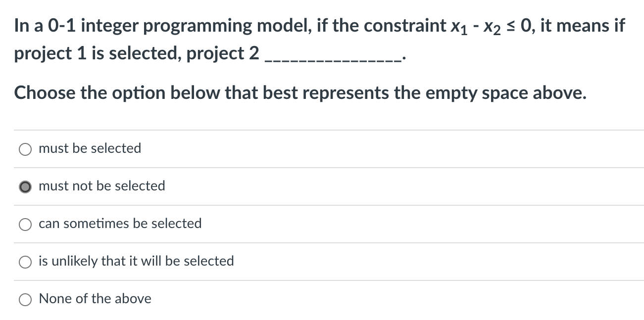This screenshot has height=320, width=644.
Task: Select the "None of the above" option
Action: click(x=25, y=299)
